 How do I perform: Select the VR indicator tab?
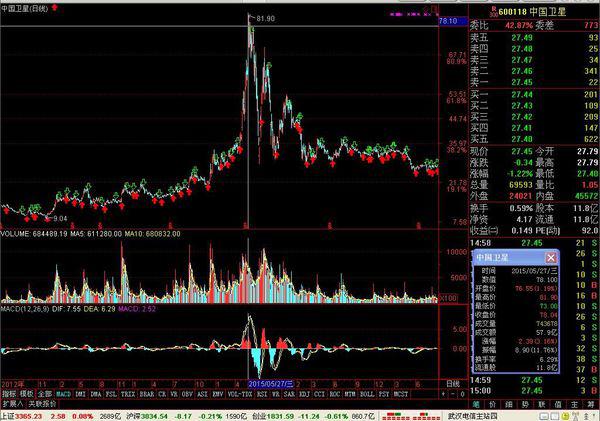(174, 393)
